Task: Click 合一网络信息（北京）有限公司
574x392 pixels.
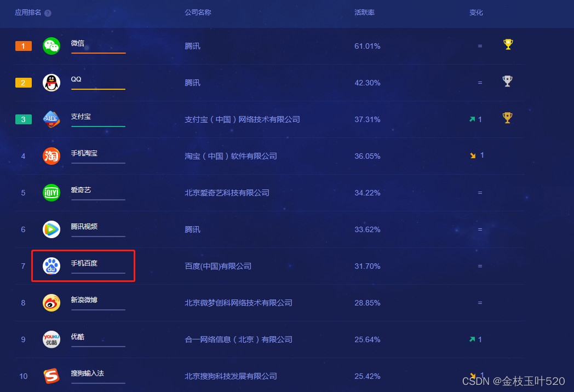Action: coord(238,339)
